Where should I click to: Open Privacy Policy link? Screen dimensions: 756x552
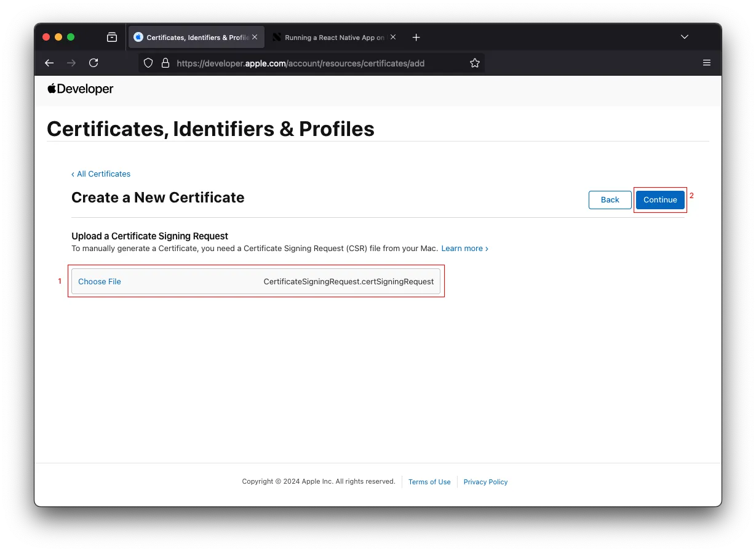click(485, 482)
